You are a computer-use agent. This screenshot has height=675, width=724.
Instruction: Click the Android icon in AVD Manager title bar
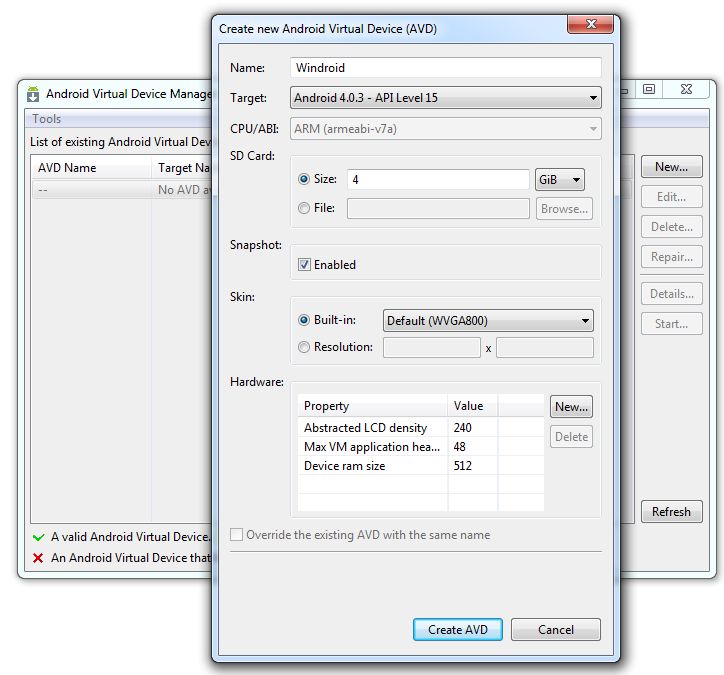point(33,94)
